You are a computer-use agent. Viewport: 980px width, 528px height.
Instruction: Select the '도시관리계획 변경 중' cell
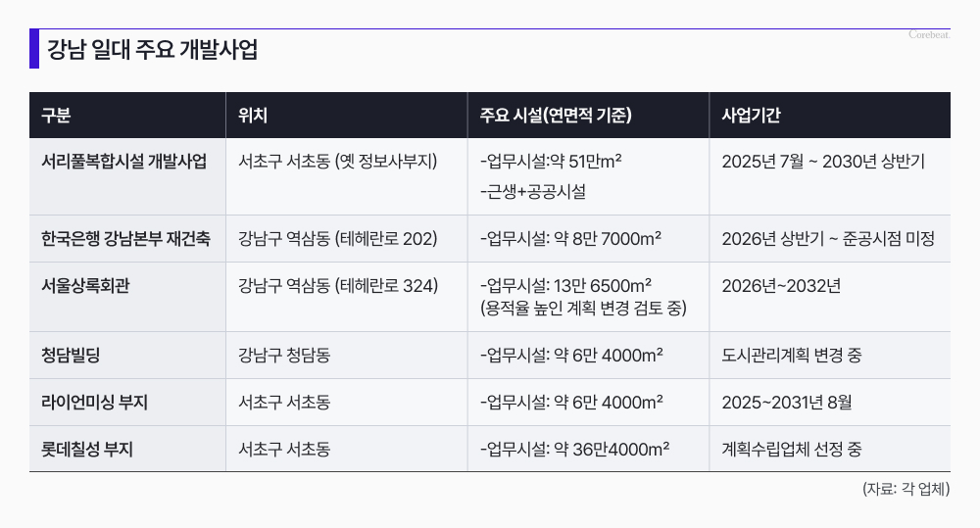pyautogui.click(x=792, y=355)
